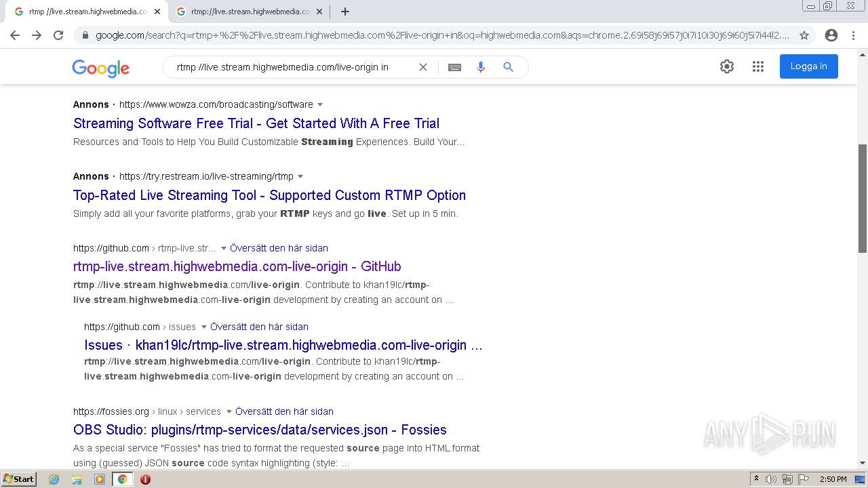Click the Logga in button
Screen dimensions: 868x488
pos(808,66)
